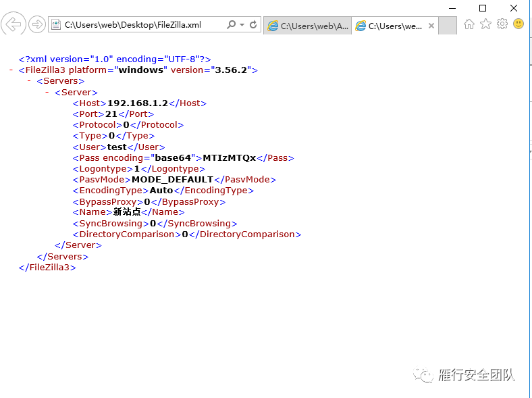Maximize the browser window
Viewport: 532px width, 398px height.
tap(483, 8)
